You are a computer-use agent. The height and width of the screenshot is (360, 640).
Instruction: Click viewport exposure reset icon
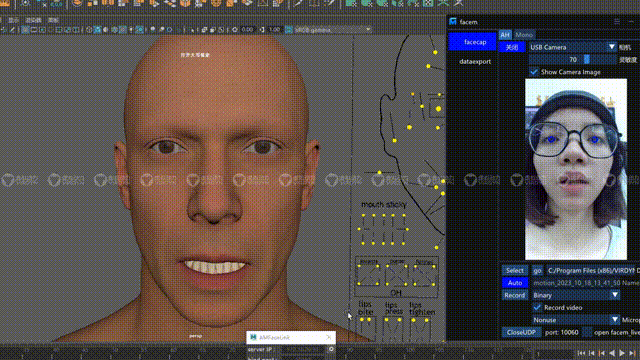(235, 29)
